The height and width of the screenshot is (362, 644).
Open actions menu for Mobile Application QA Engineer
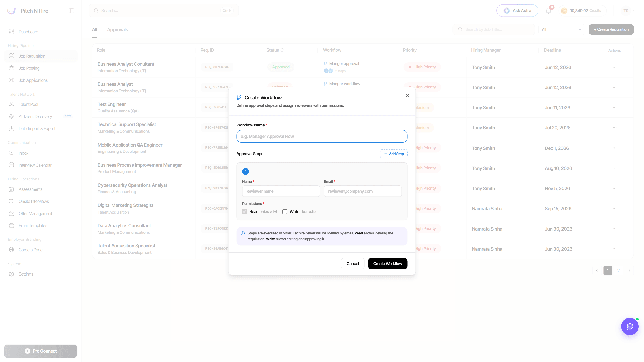(614, 148)
